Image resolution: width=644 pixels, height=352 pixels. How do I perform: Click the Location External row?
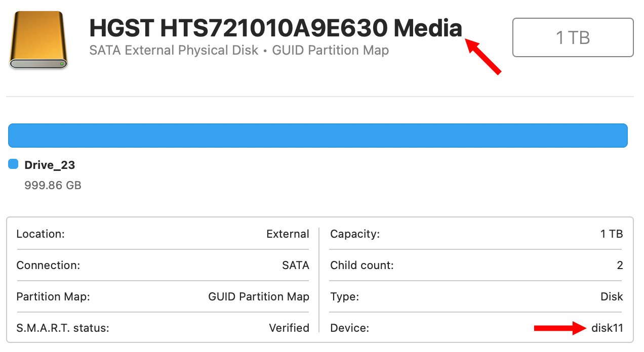click(163, 234)
